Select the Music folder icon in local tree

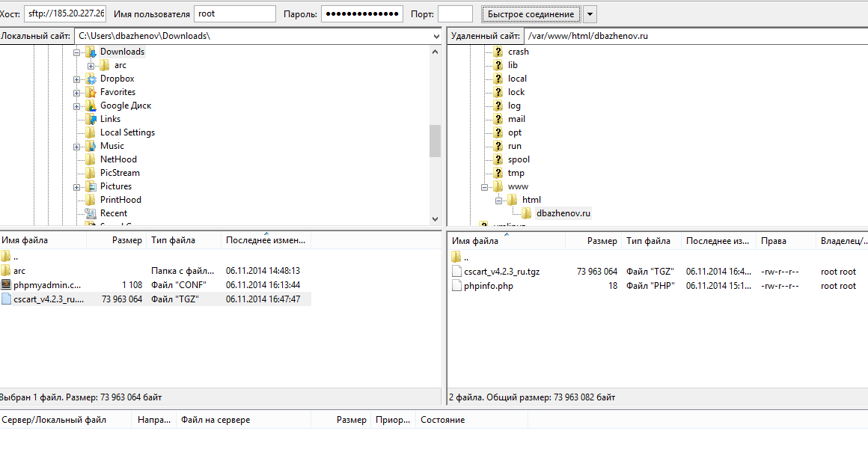point(91,146)
